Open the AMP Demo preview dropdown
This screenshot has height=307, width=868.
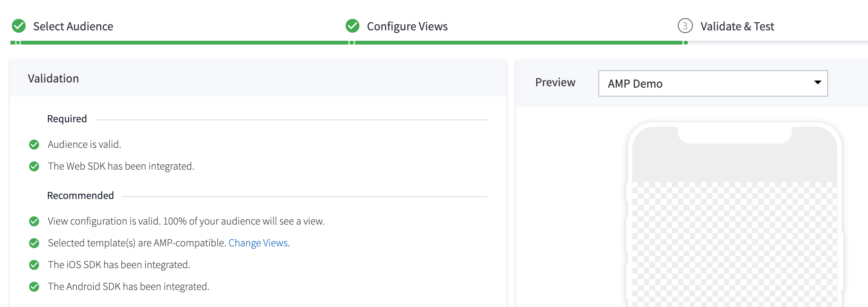tap(713, 83)
